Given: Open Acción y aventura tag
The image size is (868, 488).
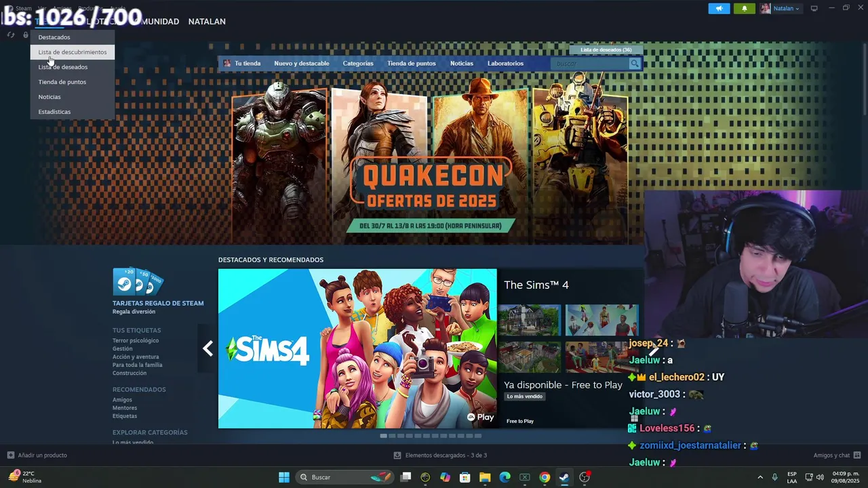Looking at the screenshot, I should [x=136, y=357].
